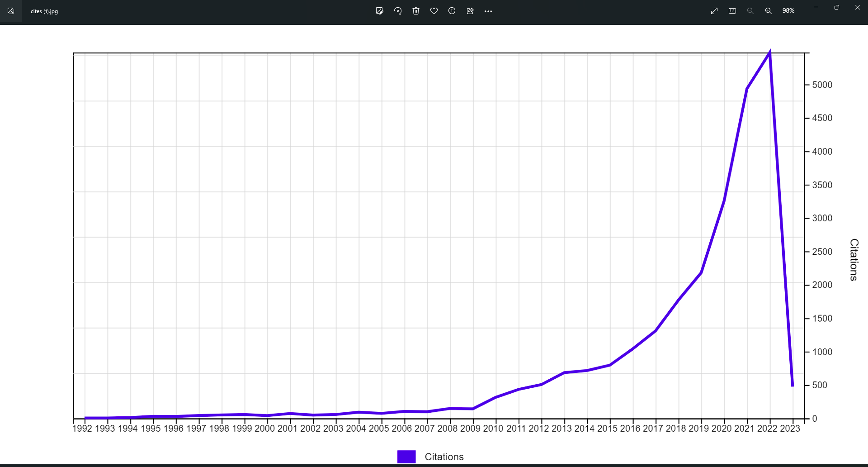Screen dimensions: 868x467
Task: Open the See more options menu
Action: click(x=488, y=11)
